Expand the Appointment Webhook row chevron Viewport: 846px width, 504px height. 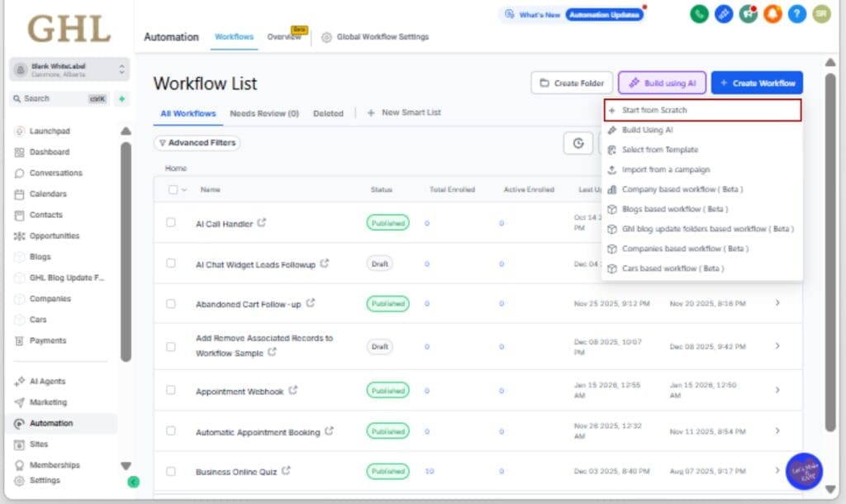click(x=777, y=390)
